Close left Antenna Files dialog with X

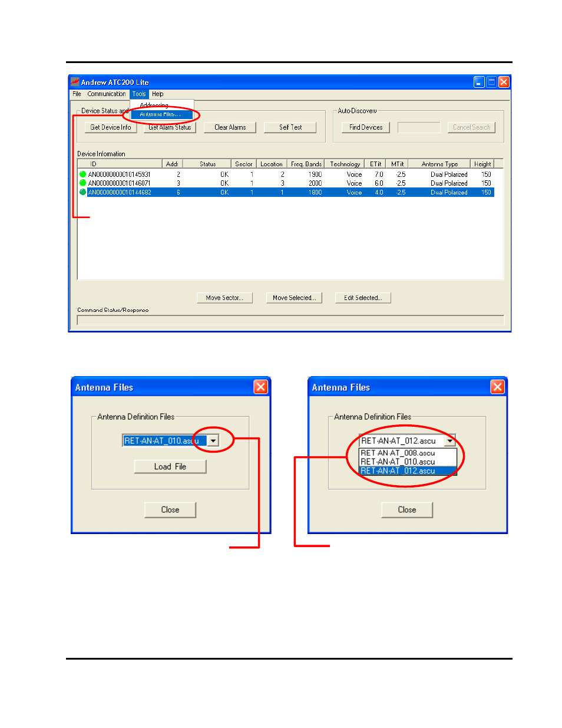tap(261, 387)
